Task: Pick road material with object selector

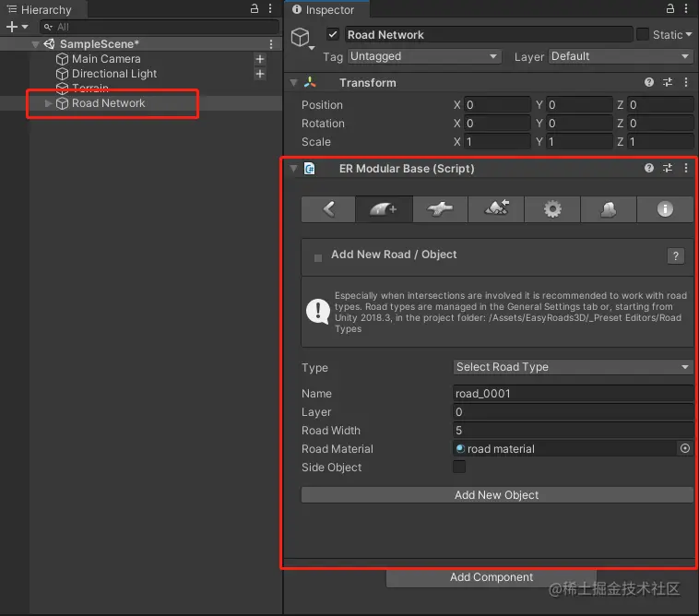Action: (685, 448)
